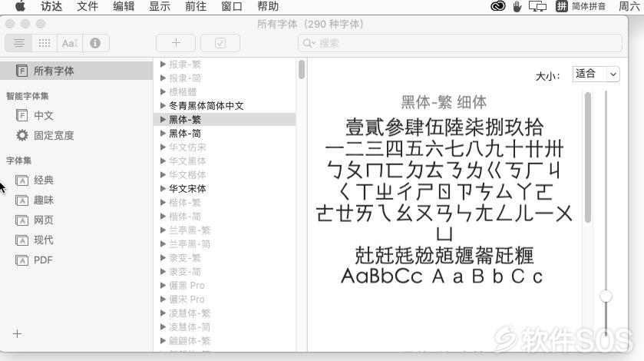The width and height of the screenshot is (644, 361).
Task: Open Creative Cloud menu bar icon
Action: (x=498, y=6)
